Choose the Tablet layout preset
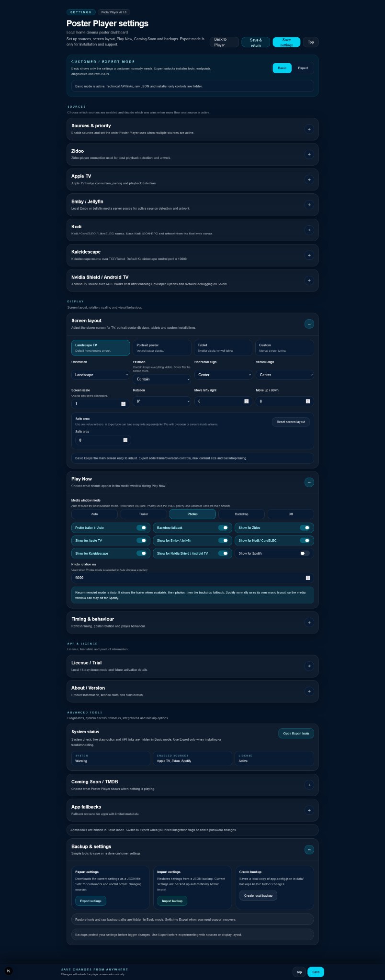Viewport: 385px width, 980px height. (223, 348)
